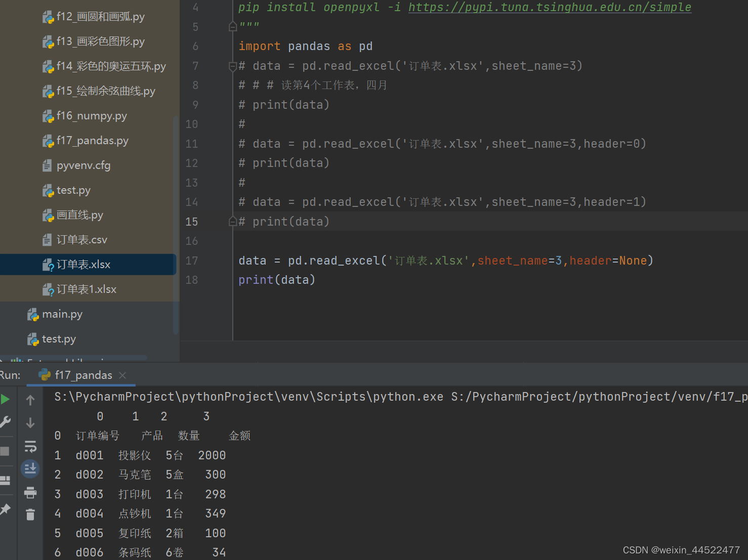Click '金额' column header in output
The width and height of the screenshot is (748, 560).
coord(239,436)
